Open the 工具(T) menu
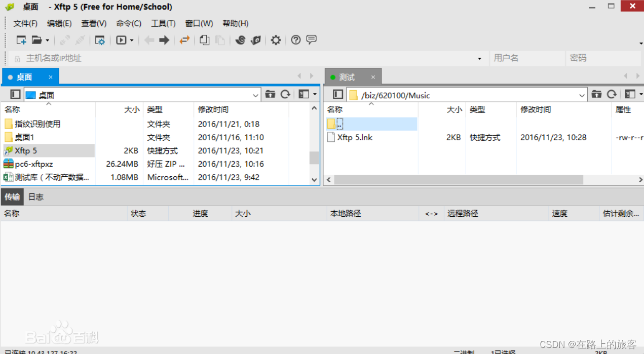This screenshot has width=644, height=354. pyautogui.click(x=163, y=23)
